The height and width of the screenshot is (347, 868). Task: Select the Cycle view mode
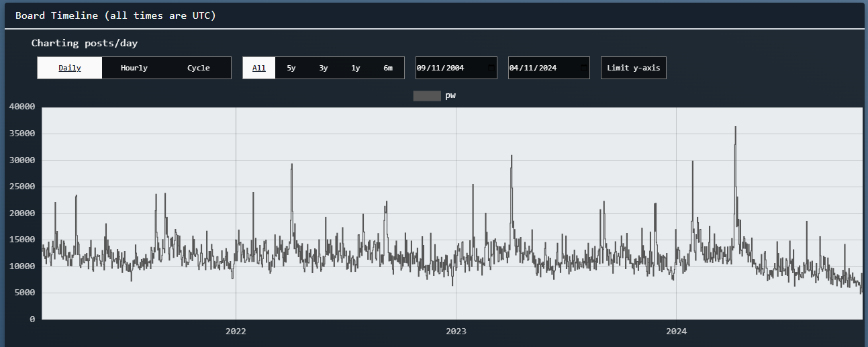(x=199, y=68)
